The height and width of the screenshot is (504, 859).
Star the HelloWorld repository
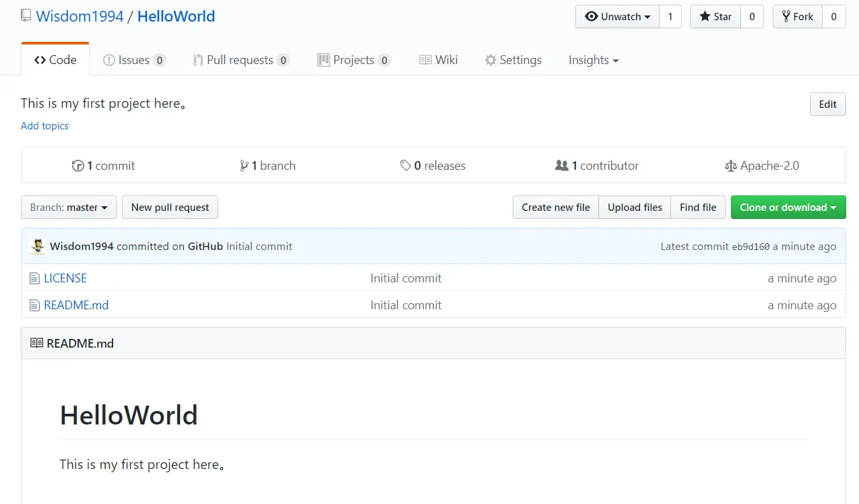715,17
